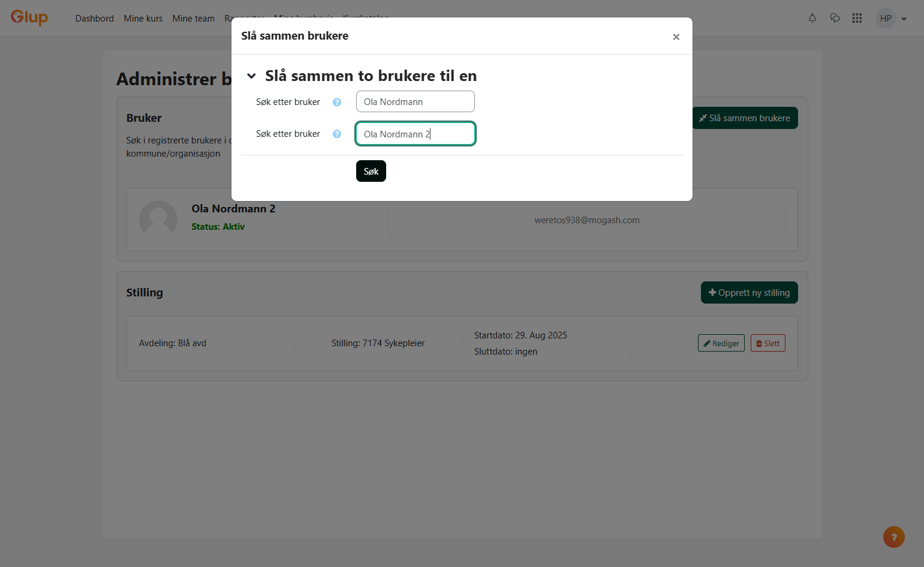Viewport: 924px width, 567px height.
Task: Click help icon beside first Søk etter bruker
Action: [x=337, y=102]
